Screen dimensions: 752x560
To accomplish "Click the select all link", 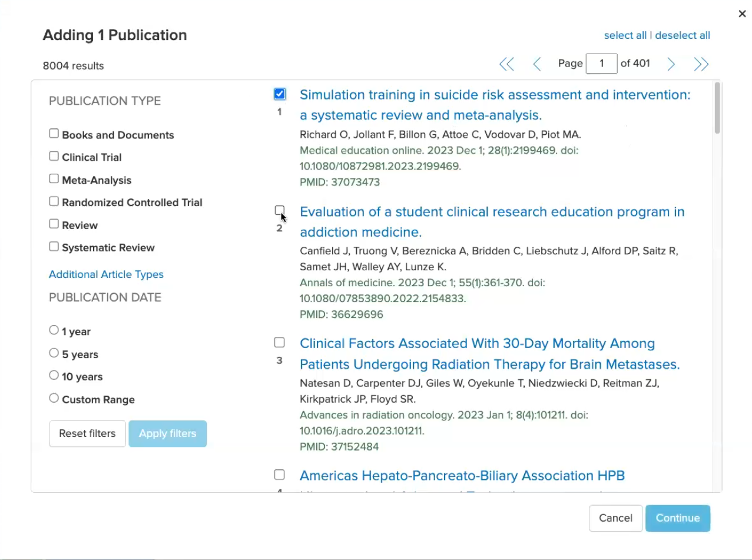I will (x=625, y=35).
